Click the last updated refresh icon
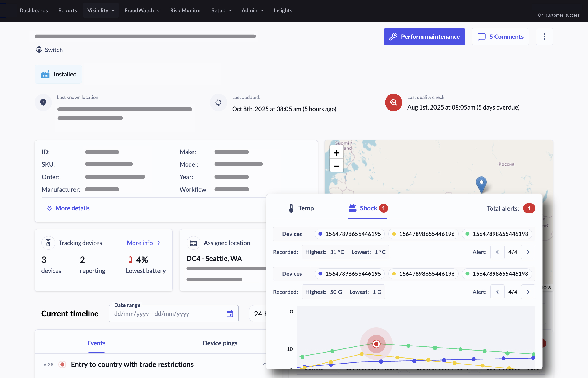 218,102
